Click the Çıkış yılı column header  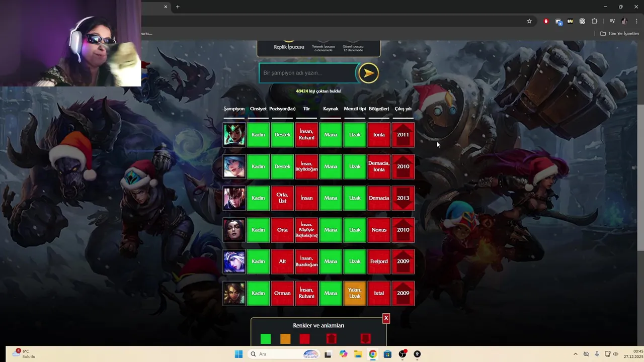coord(403,109)
